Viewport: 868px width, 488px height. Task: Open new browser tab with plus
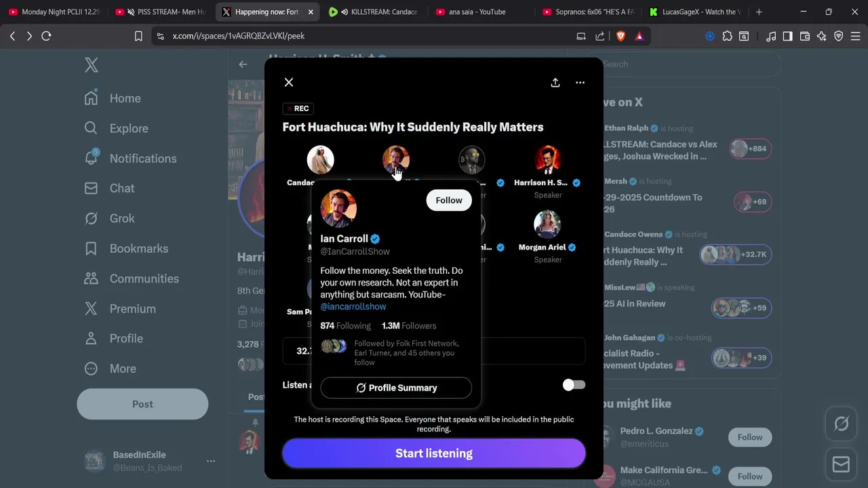759,12
